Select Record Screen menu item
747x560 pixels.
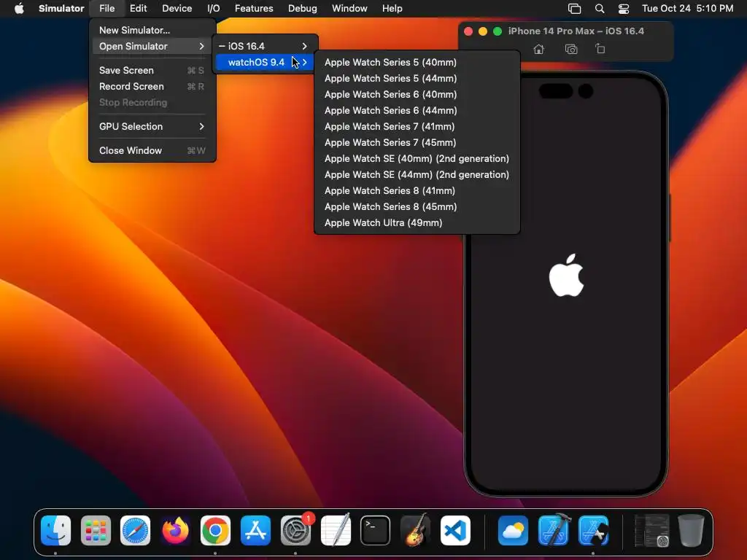(152, 86)
